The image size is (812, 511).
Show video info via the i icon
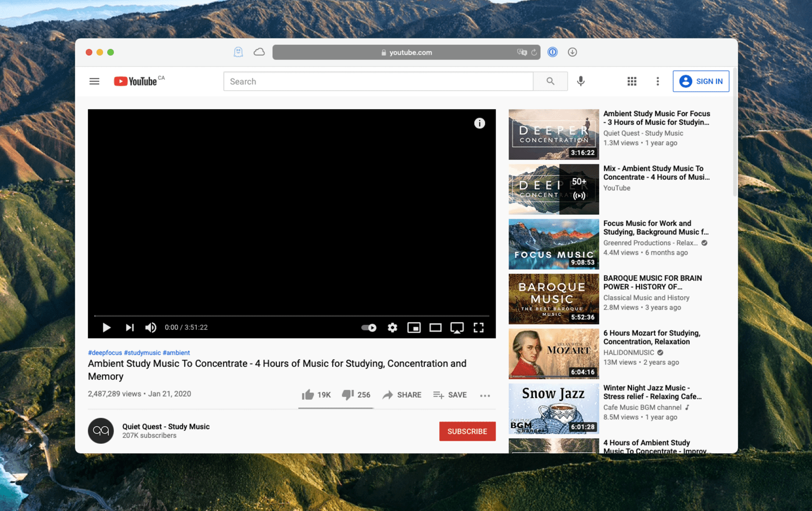point(479,123)
